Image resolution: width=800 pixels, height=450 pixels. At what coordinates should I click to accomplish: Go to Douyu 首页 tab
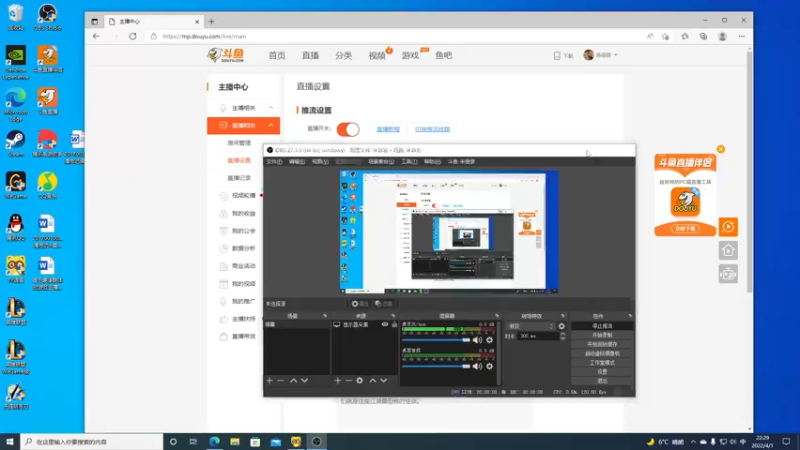pos(277,56)
